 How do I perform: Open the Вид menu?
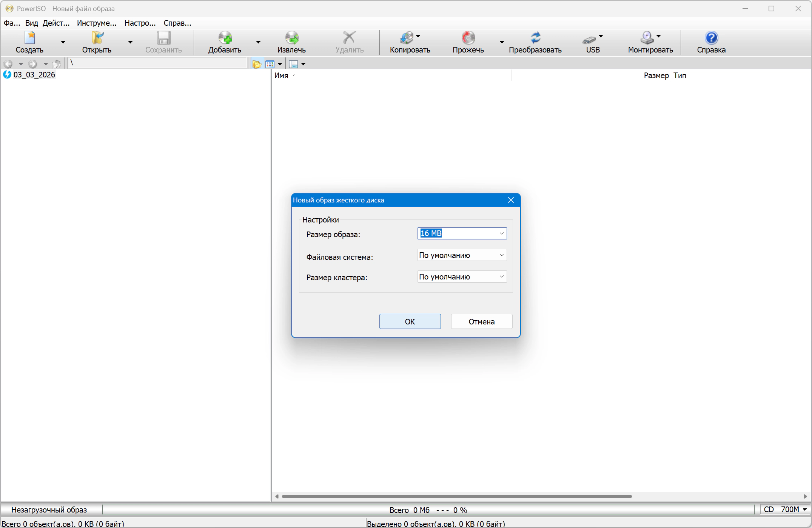point(32,23)
